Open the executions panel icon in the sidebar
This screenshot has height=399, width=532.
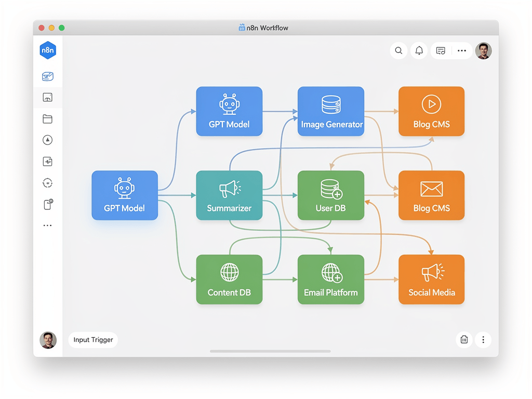point(48,76)
